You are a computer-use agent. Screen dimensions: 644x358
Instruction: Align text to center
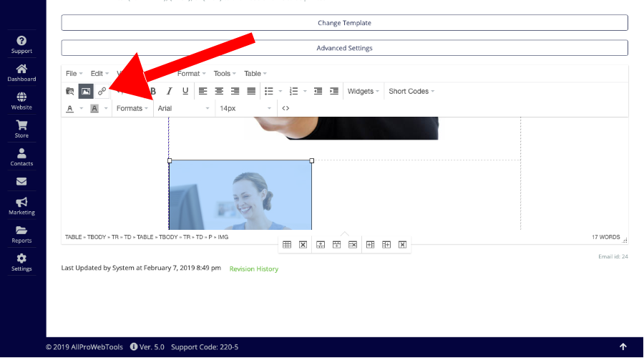(x=219, y=91)
